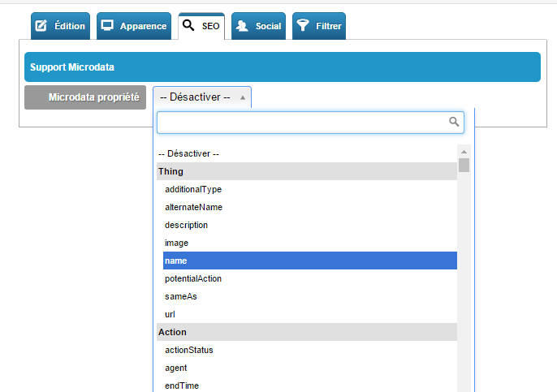Click the Support Microdata header bar
The height and width of the screenshot is (392, 557).
pyautogui.click(x=283, y=67)
